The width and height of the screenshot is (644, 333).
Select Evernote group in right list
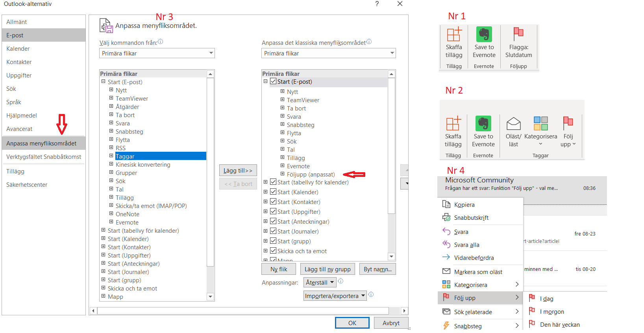pyautogui.click(x=298, y=166)
